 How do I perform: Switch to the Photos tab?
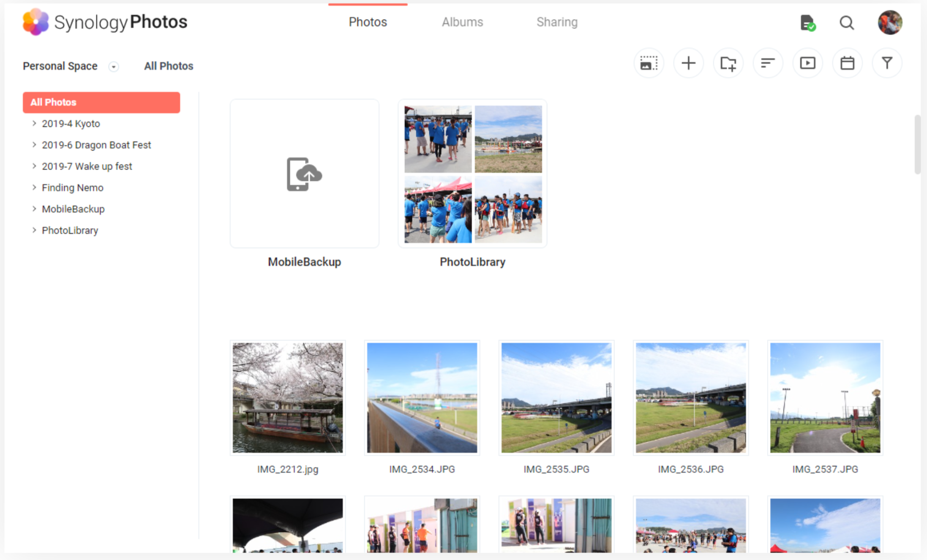368,22
